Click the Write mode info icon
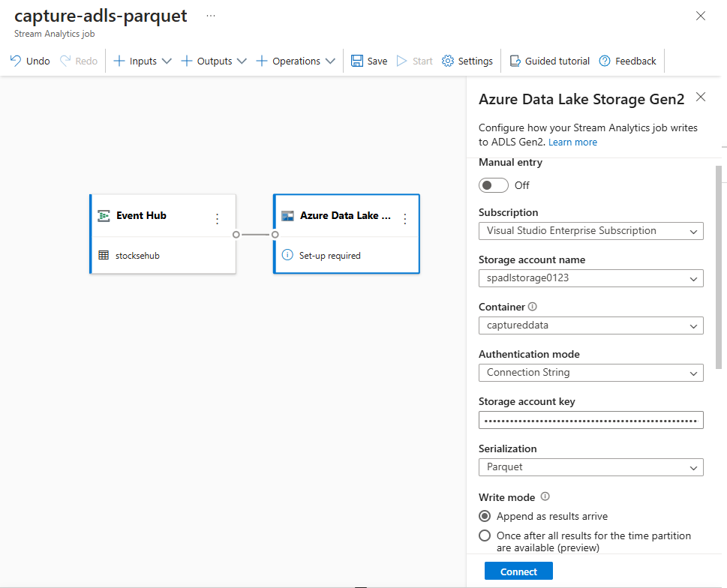This screenshot has width=727, height=588. pos(545,496)
